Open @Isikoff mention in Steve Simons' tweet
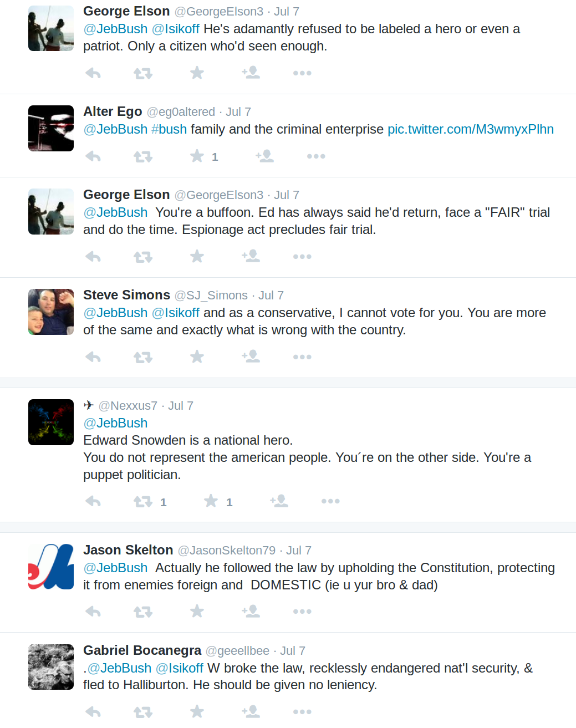The height and width of the screenshot is (728, 576). coord(175,313)
